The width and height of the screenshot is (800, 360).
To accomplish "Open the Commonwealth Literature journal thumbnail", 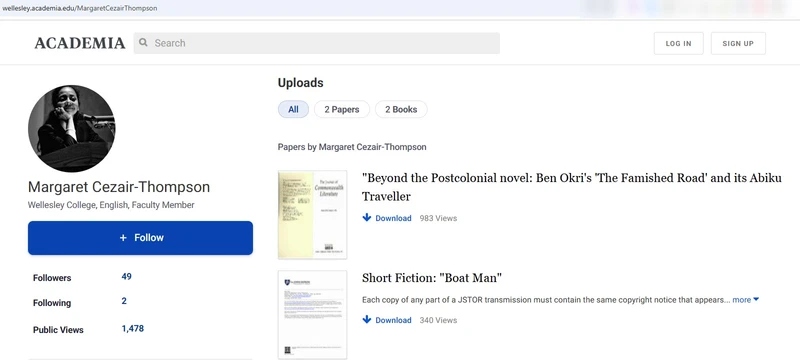I will (x=312, y=215).
